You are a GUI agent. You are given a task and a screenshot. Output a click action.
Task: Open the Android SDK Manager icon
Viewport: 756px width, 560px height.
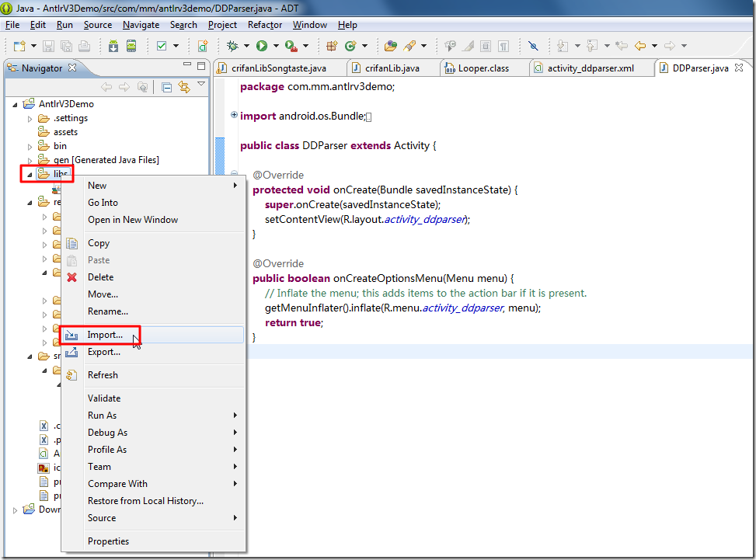(113, 46)
